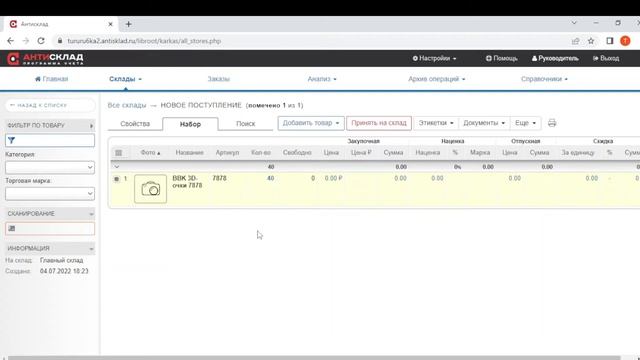This screenshot has width=640, height=360.
Task: Close the Антисклад browser tab
Action: 110,24
